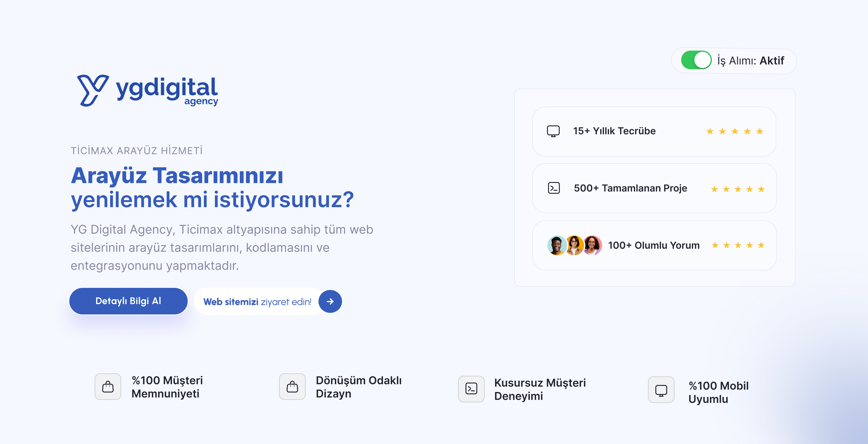
Task: Click the 'TİCİMAX ARAYÜZ HİZMETİ' subtitle
Action: pos(137,150)
